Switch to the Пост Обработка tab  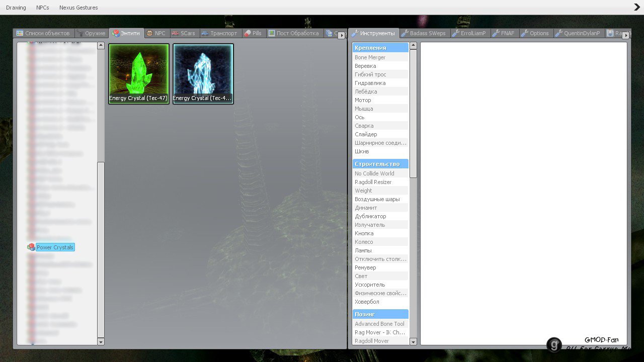[294, 33]
